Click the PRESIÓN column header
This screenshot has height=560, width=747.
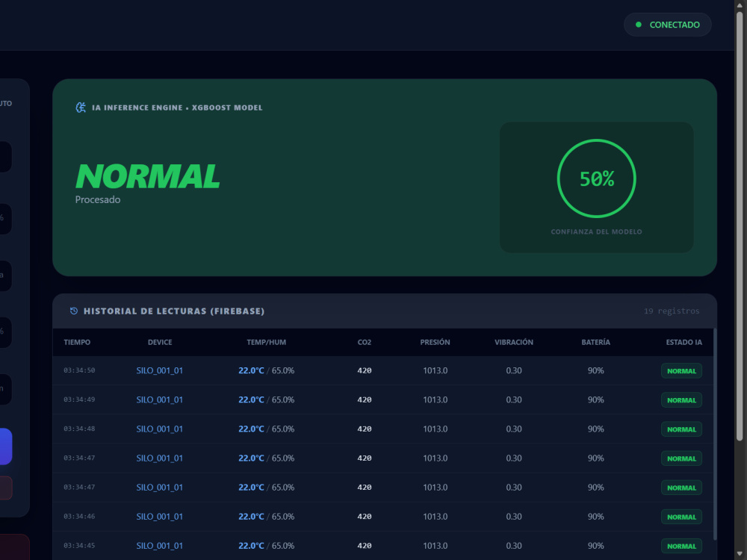click(435, 343)
